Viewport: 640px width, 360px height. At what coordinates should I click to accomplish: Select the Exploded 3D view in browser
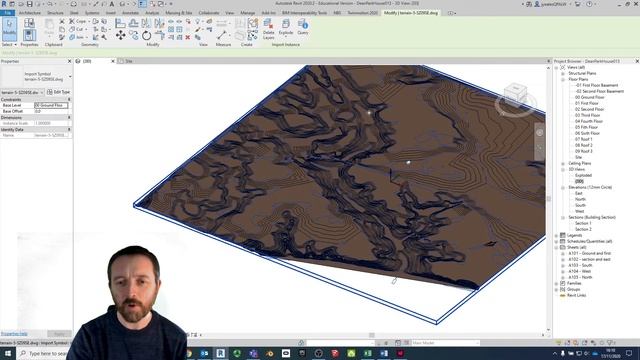point(583,176)
